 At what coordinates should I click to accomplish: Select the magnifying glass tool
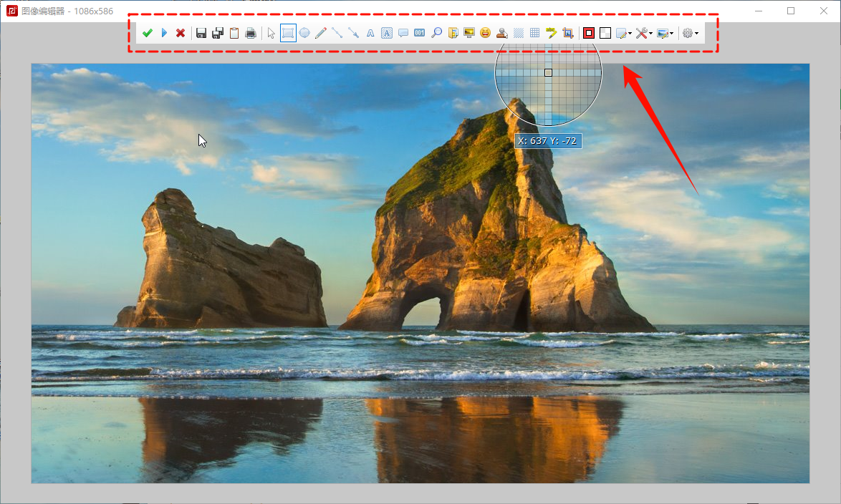[x=436, y=33]
